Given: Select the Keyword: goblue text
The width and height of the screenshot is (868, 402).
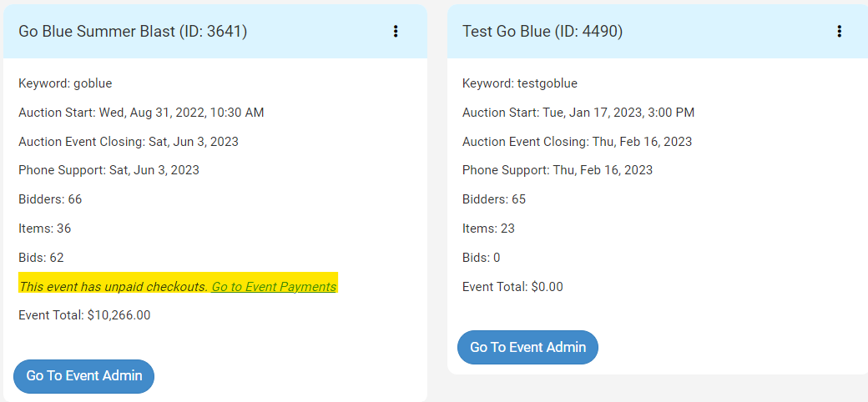Looking at the screenshot, I should coord(65,83).
